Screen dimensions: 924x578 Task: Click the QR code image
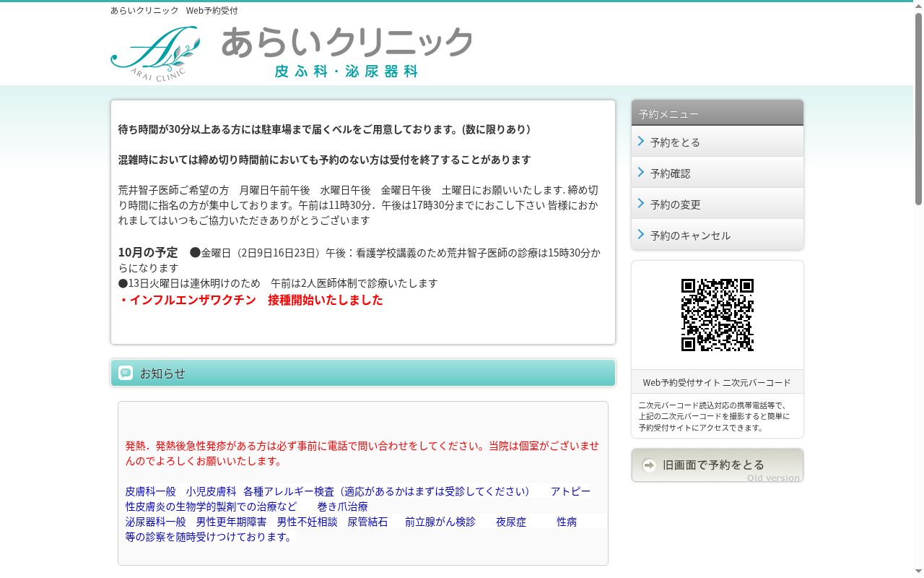pyautogui.click(x=718, y=315)
